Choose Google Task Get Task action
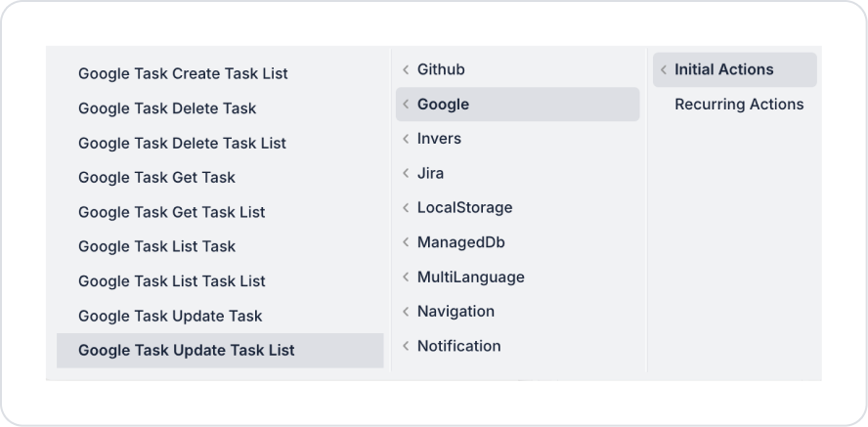This screenshot has width=868, height=427. 156,178
